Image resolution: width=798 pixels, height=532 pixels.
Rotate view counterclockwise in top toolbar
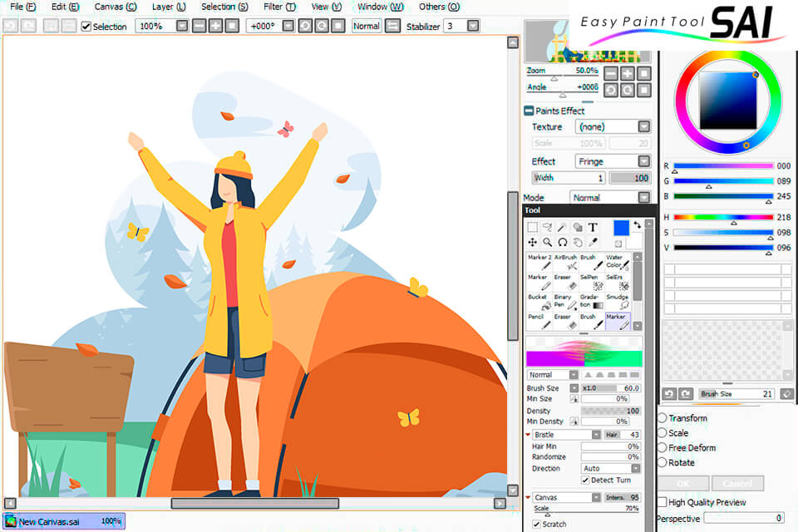point(305,26)
